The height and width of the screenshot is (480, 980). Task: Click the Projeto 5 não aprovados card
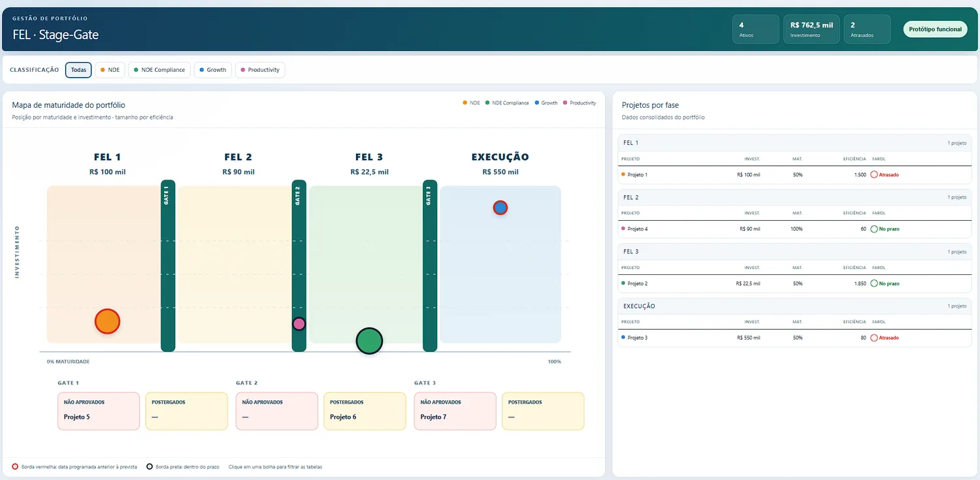[x=99, y=411]
